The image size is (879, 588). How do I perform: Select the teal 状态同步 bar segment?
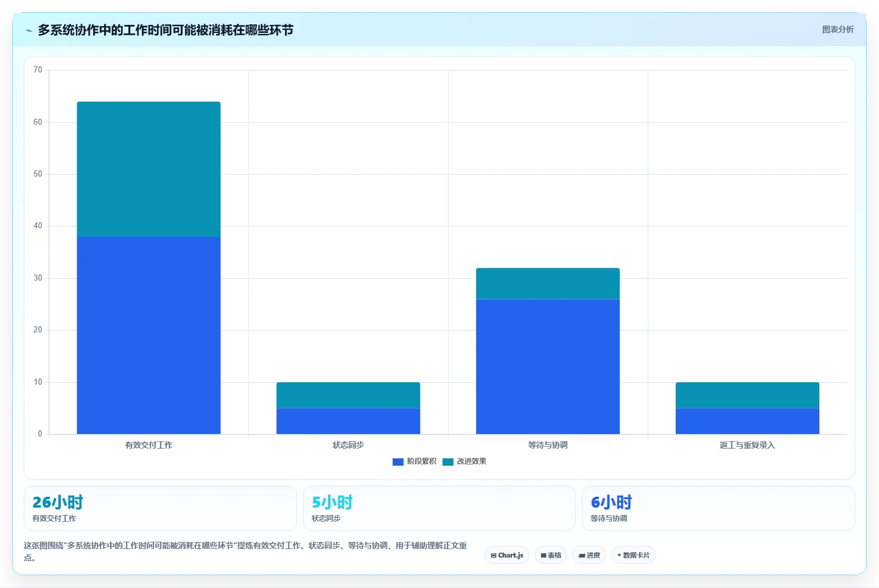click(x=348, y=395)
